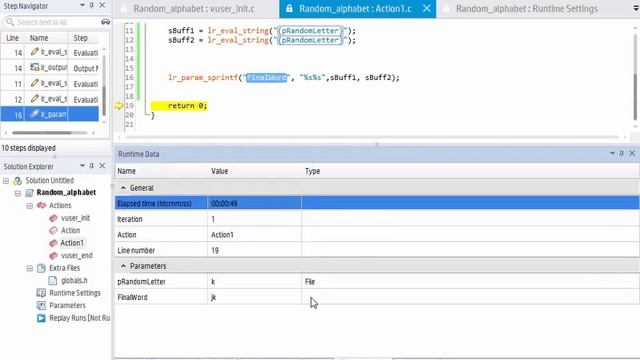Open Runtime Settings from Solution Explorer

(x=75, y=293)
